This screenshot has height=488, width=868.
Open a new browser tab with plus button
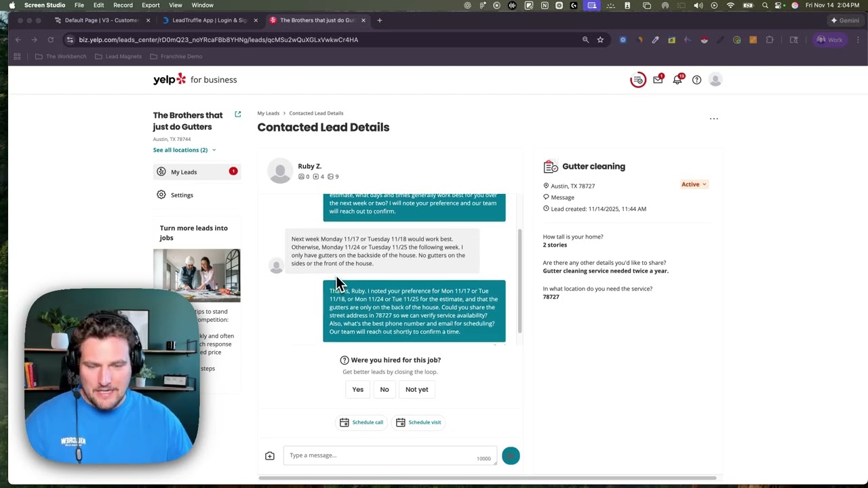[379, 20]
